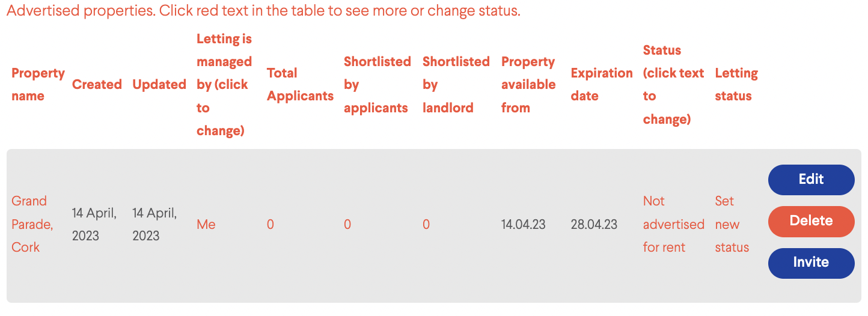
Task: Select the Property name column header
Action: pos(38,85)
